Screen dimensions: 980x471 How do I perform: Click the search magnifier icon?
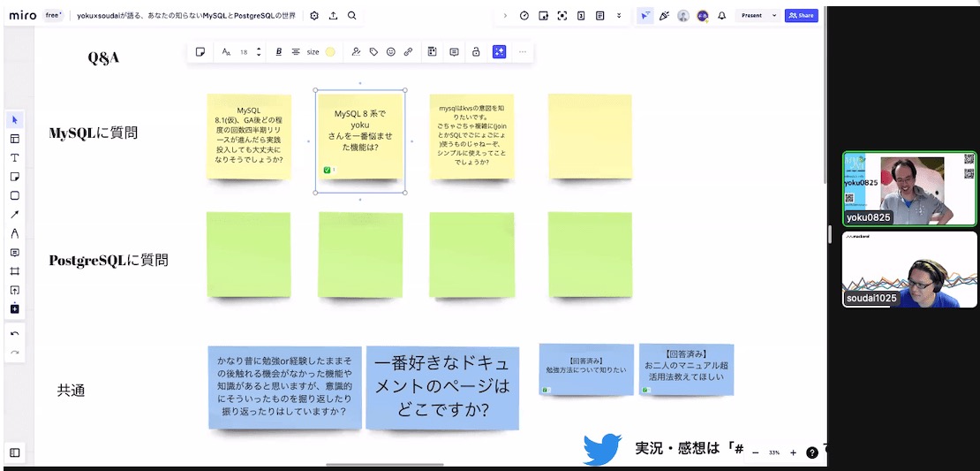point(352,16)
